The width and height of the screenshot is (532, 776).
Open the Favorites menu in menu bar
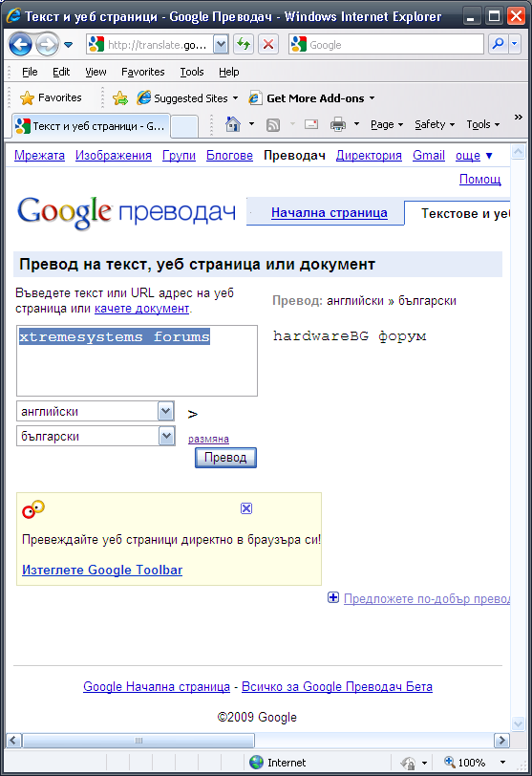143,72
